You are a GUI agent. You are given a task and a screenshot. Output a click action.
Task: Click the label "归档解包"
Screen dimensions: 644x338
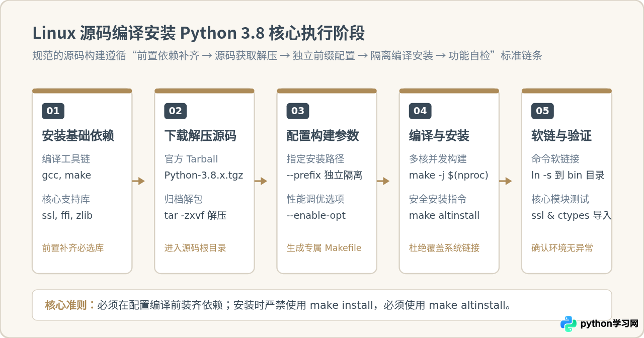pos(183,199)
